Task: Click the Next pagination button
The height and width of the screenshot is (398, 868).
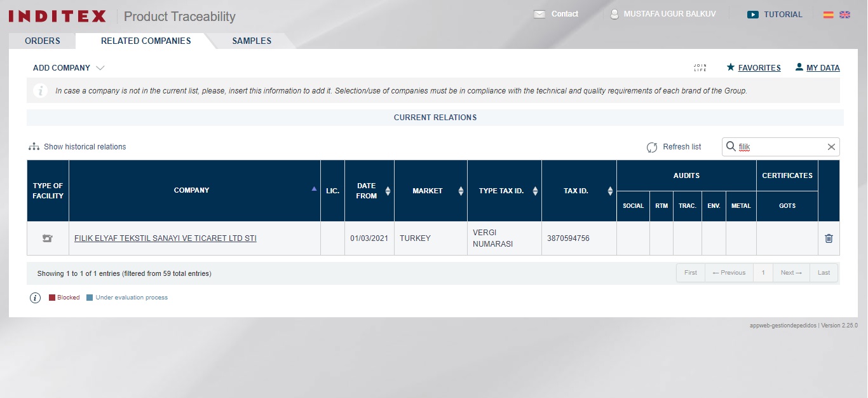Action: 791,273
